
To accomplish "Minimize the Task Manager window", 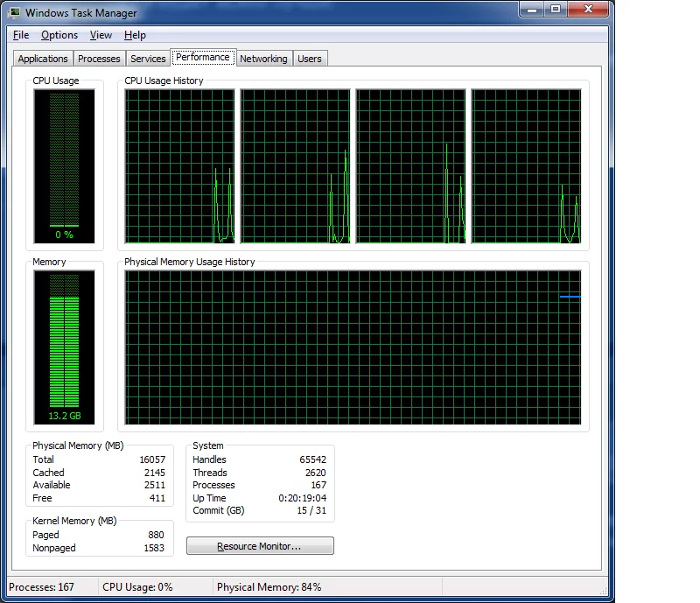I will point(532,9).
